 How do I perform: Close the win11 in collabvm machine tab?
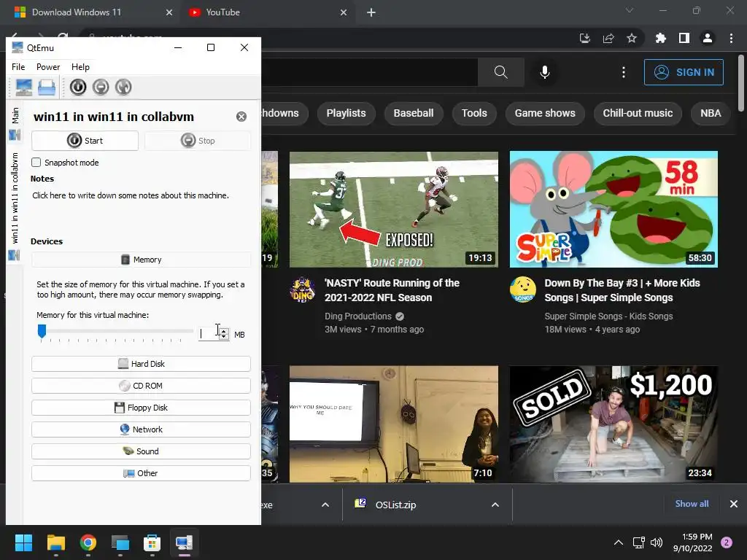(x=241, y=117)
